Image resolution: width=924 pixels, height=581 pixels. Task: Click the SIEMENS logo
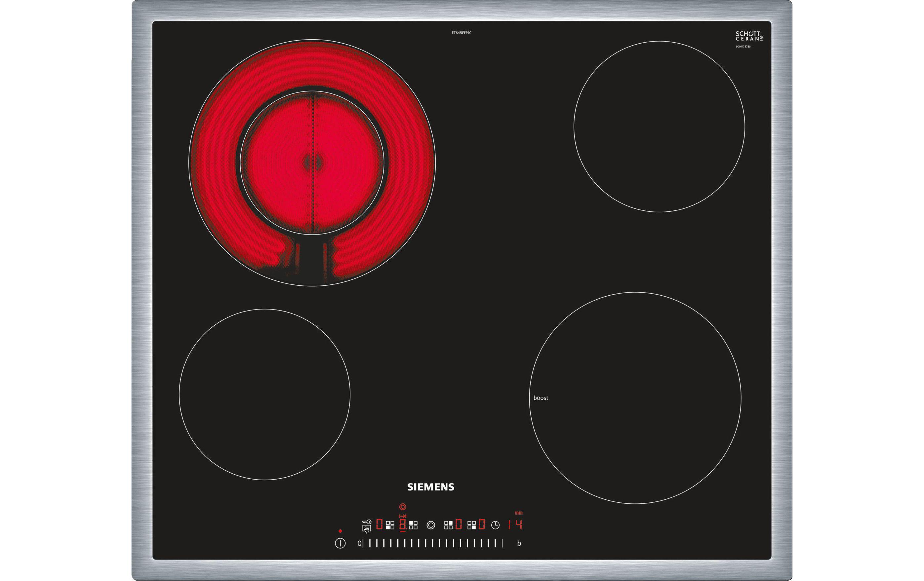(430, 487)
